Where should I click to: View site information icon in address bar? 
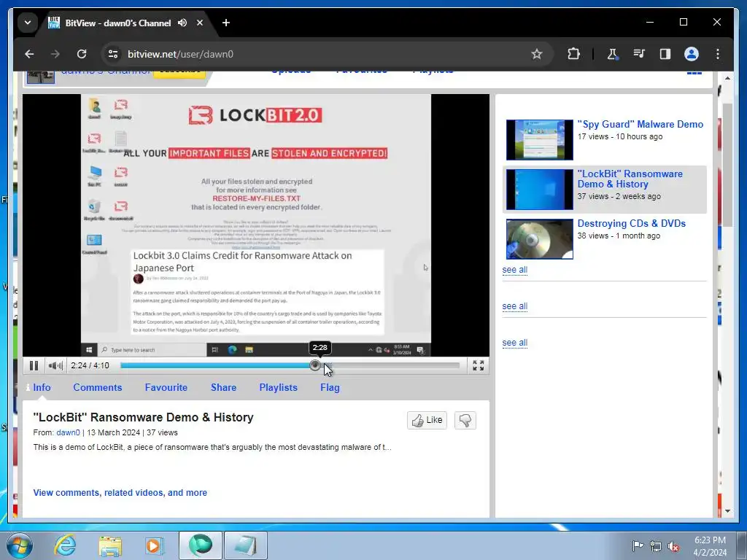113,54
